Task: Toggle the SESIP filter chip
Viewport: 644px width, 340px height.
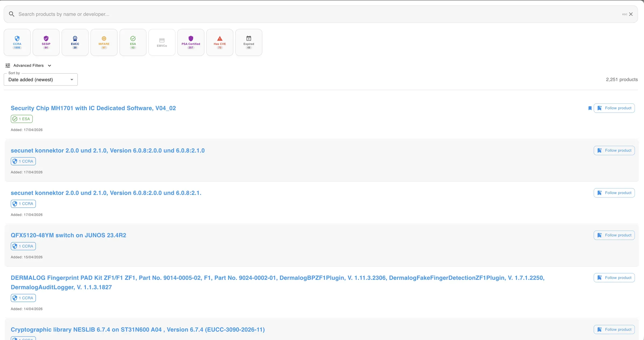Action: pos(46,42)
